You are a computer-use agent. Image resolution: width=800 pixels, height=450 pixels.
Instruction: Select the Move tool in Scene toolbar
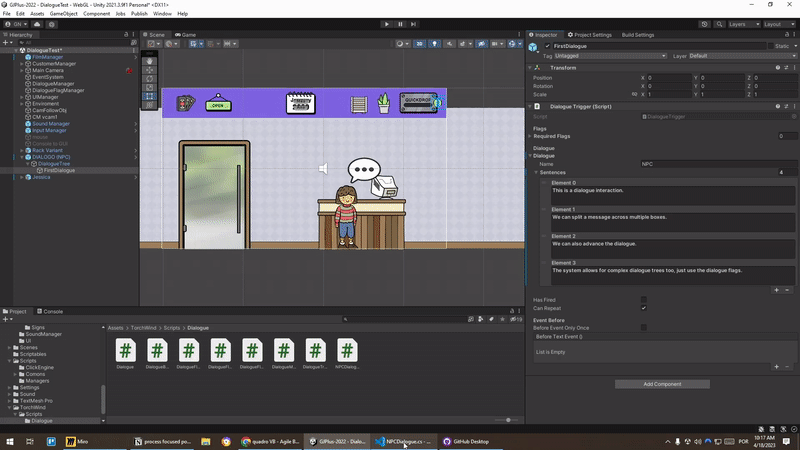pos(149,70)
